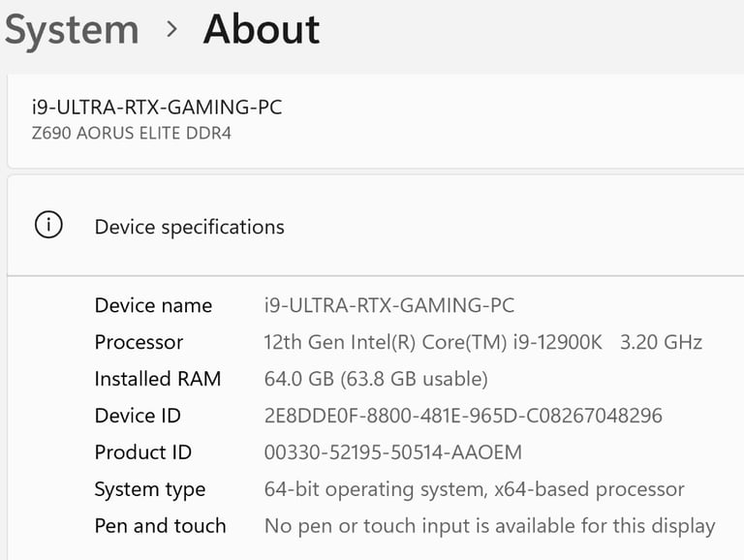Click the Pen and touch value text
This screenshot has height=560, width=744.
[x=489, y=527]
